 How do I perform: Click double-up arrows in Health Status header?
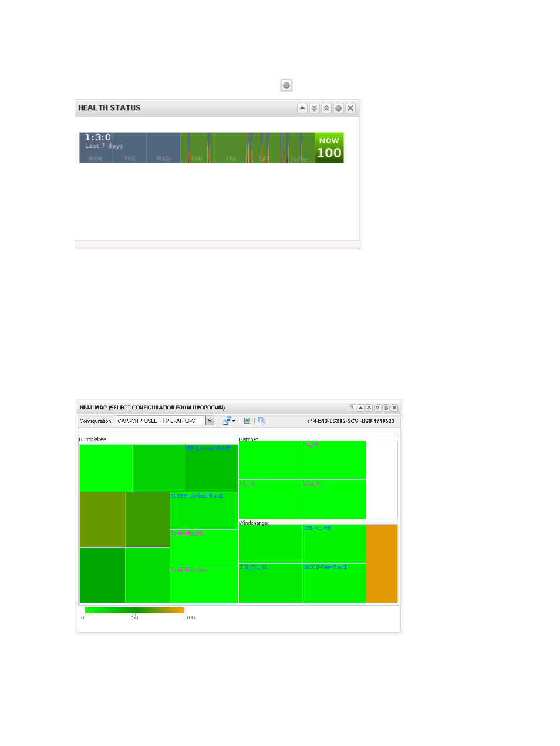click(x=326, y=108)
